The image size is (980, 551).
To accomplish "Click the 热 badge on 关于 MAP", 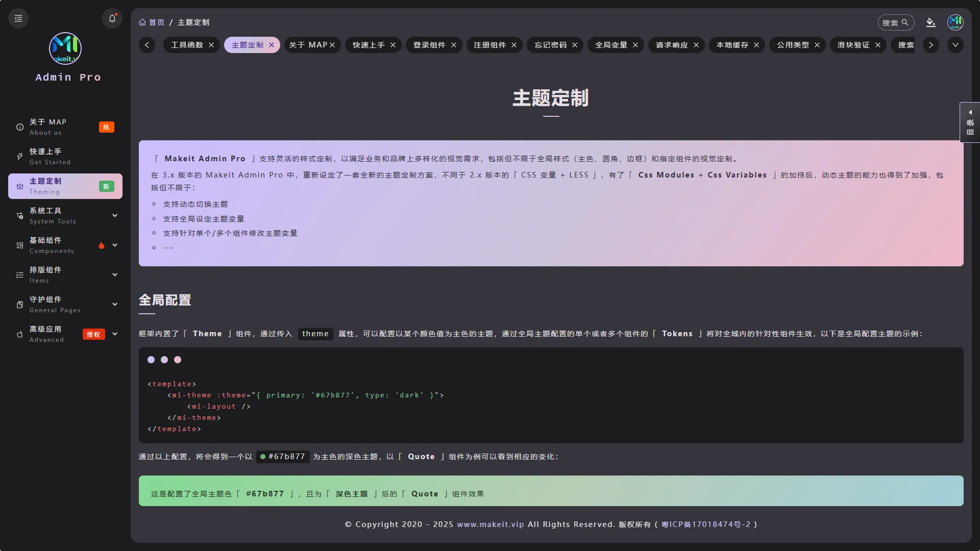I will point(106,127).
